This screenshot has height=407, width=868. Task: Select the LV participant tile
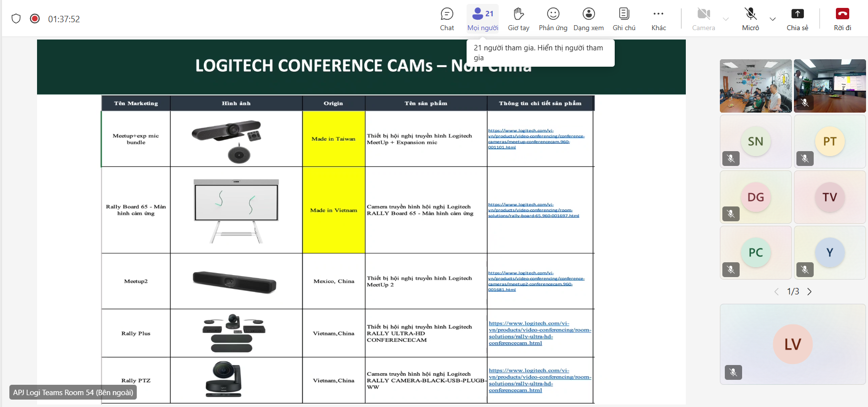[x=792, y=344]
